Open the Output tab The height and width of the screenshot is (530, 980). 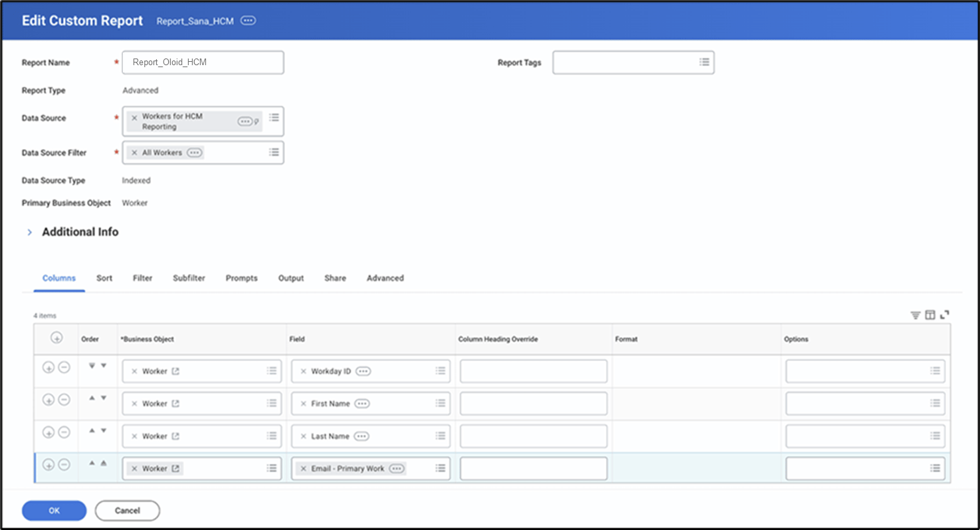pos(291,278)
